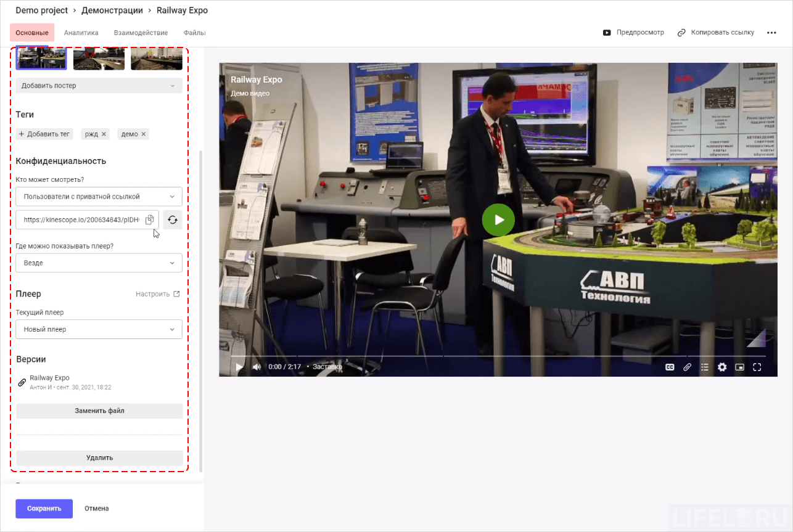
Task: Open the three-dots more options menu
Action: pyautogui.click(x=771, y=33)
